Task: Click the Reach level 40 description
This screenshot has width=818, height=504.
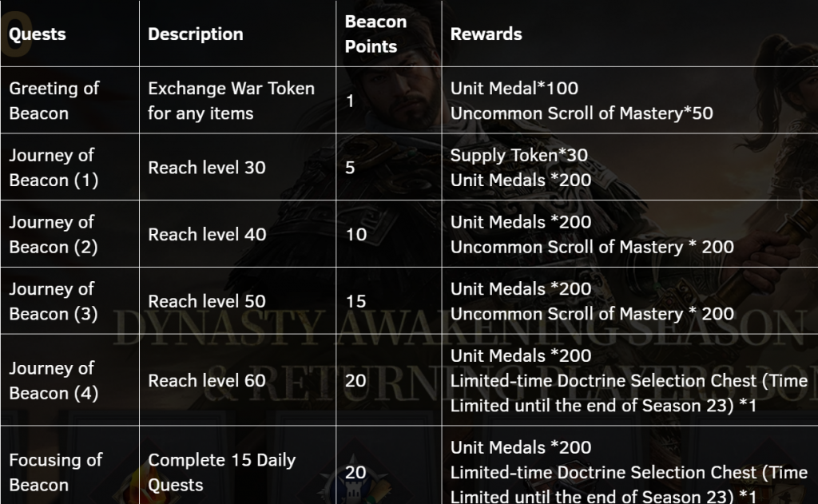Action: point(207,234)
